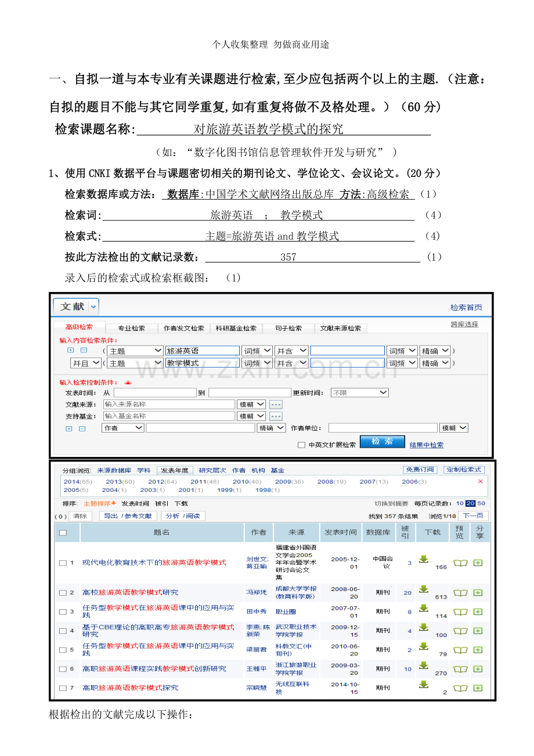
Task: Preview the paper in result row 7
Action: point(460,688)
